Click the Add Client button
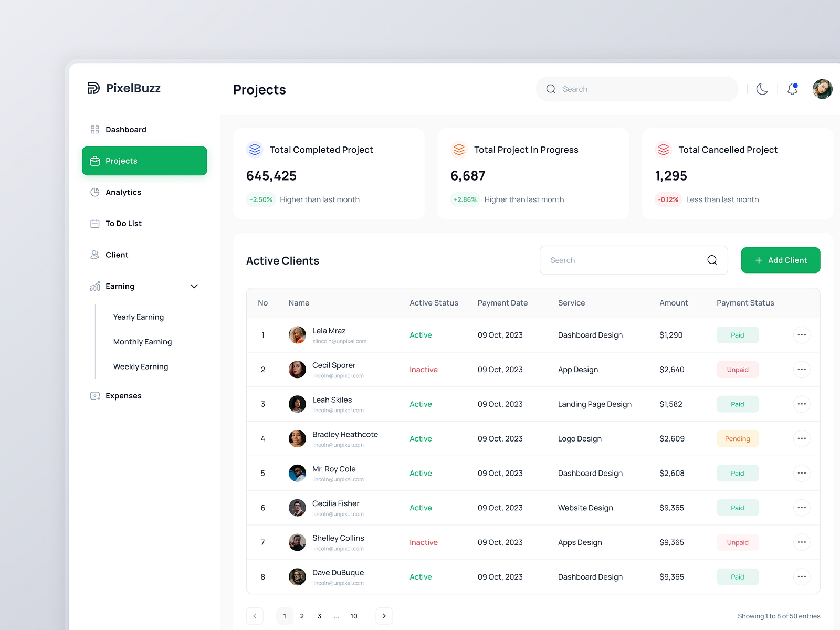Screen dimensions: 840x630 pyautogui.click(x=781, y=260)
